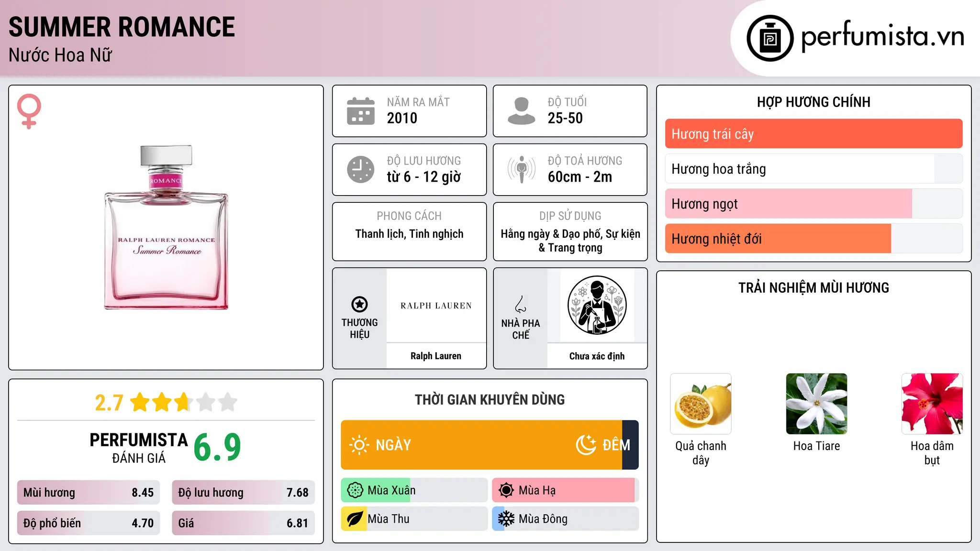Select the Hương nhiệt đới accord bar
980x551 pixels.
[813, 239]
